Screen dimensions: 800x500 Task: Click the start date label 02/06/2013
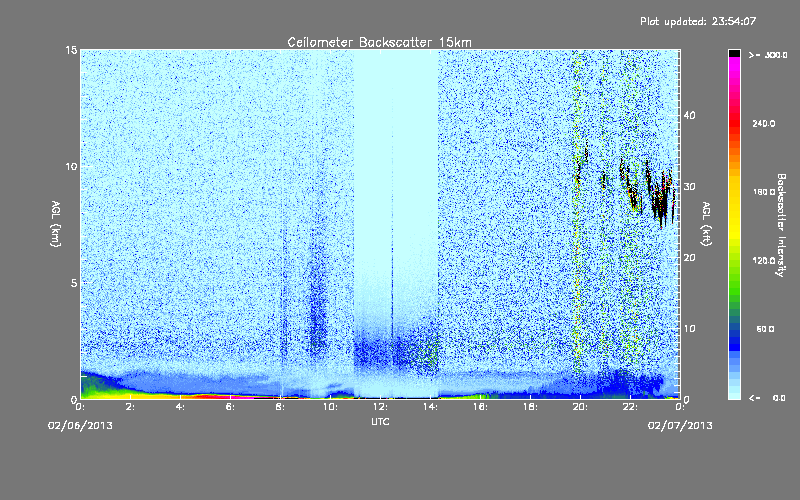[80, 426]
